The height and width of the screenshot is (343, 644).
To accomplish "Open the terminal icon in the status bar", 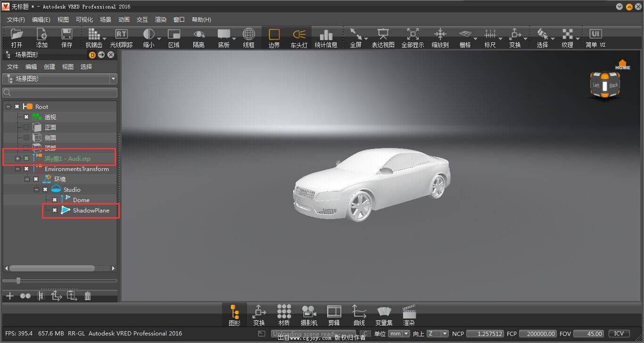I will pos(262,334).
